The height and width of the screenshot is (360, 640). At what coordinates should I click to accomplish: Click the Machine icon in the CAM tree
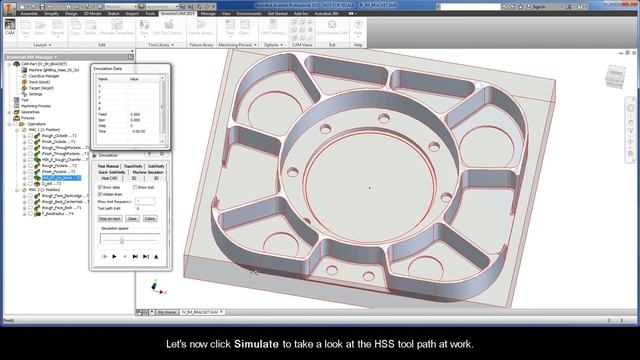tap(24, 70)
